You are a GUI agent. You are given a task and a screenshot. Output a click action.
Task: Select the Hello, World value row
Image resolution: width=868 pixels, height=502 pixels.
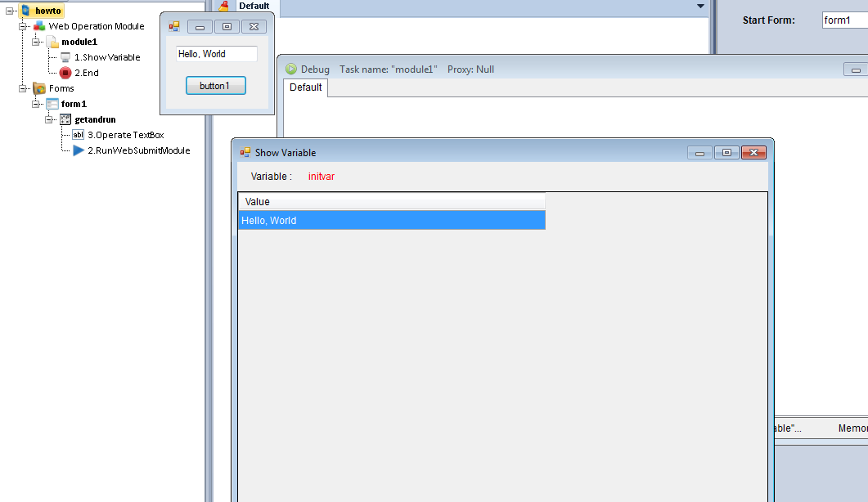391,221
